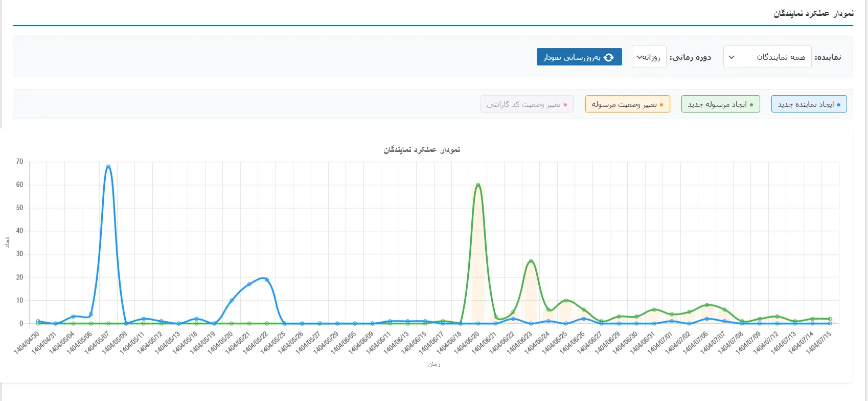
Task: Click the chart title 'نمودار عملکرد نمایندگان' above graph
Action: [x=422, y=149]
